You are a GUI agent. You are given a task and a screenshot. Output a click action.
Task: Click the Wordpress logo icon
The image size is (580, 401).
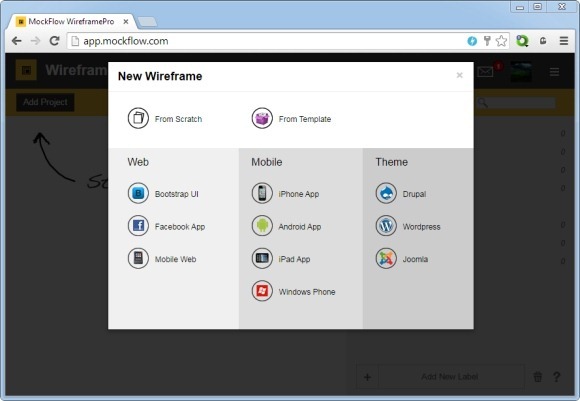point(386,226)
